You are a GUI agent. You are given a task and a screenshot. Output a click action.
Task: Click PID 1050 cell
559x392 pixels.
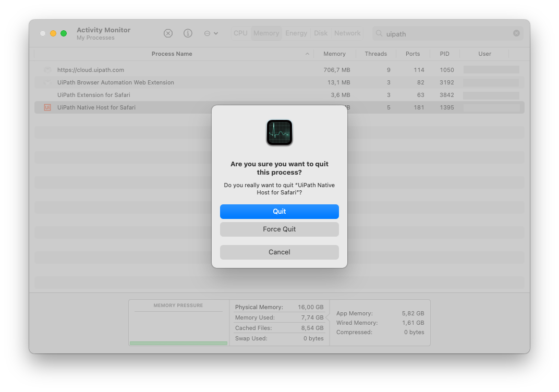click(x=447, y=70)
